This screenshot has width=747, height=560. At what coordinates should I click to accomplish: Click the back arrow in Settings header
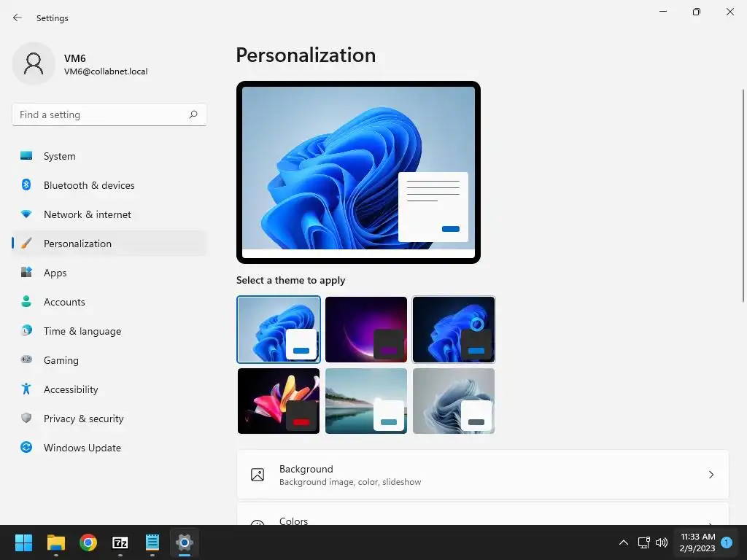click(x=18, y=17)
